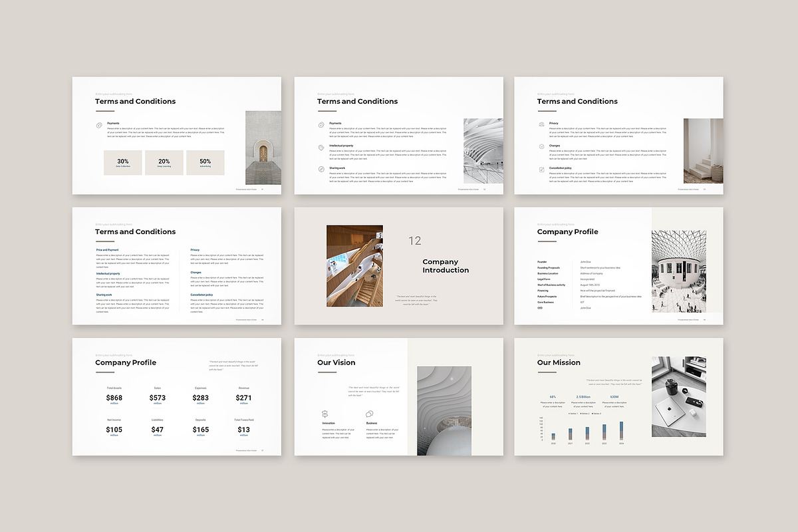Click the Business chat bubbles icon

pos(369,414)
